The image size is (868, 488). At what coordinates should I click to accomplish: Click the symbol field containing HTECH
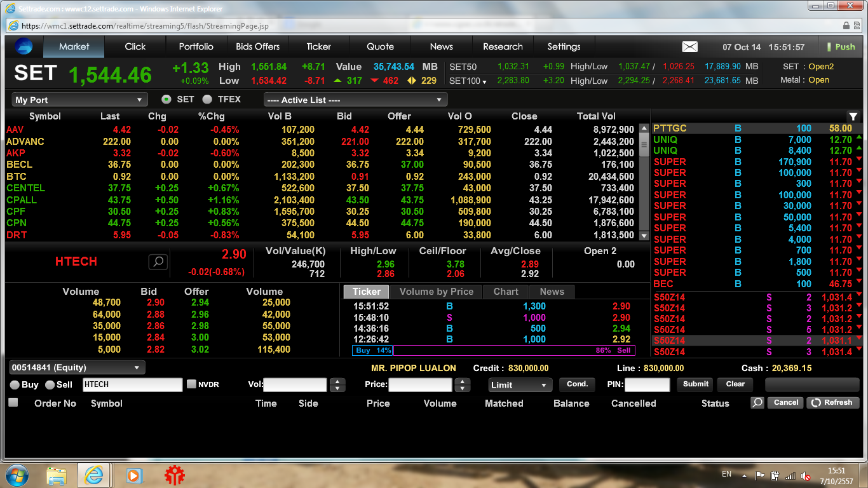coord(133,385)
